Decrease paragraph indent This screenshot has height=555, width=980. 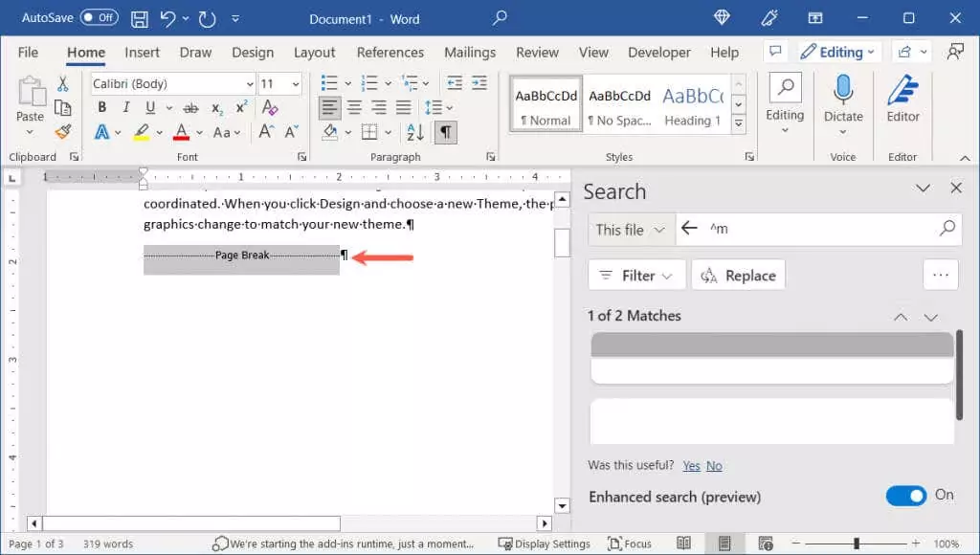point(455,83)
